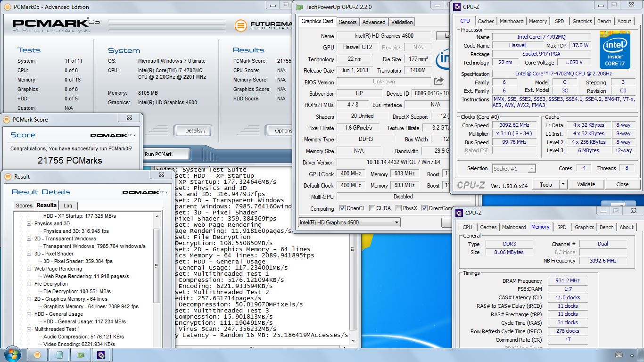Open the Notepad taskbar icon

tap(59, 355)
